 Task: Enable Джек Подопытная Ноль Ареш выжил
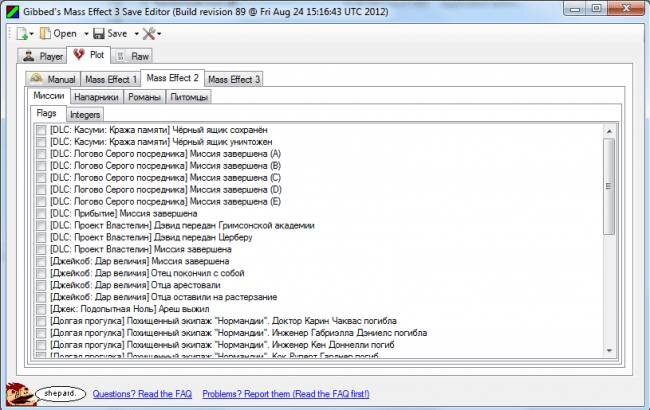point(41,309)
